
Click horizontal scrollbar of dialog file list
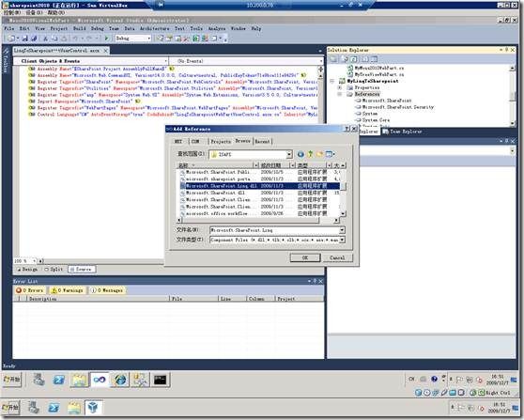[x=257, y=221]
